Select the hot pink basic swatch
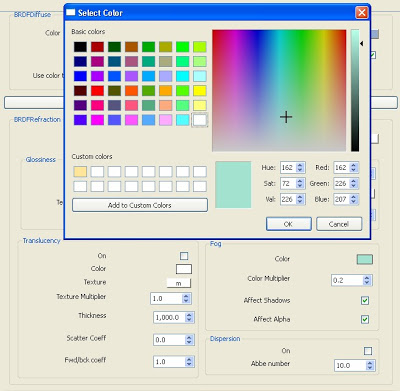This screenshot has width=400, height=391. coord(97,105)
